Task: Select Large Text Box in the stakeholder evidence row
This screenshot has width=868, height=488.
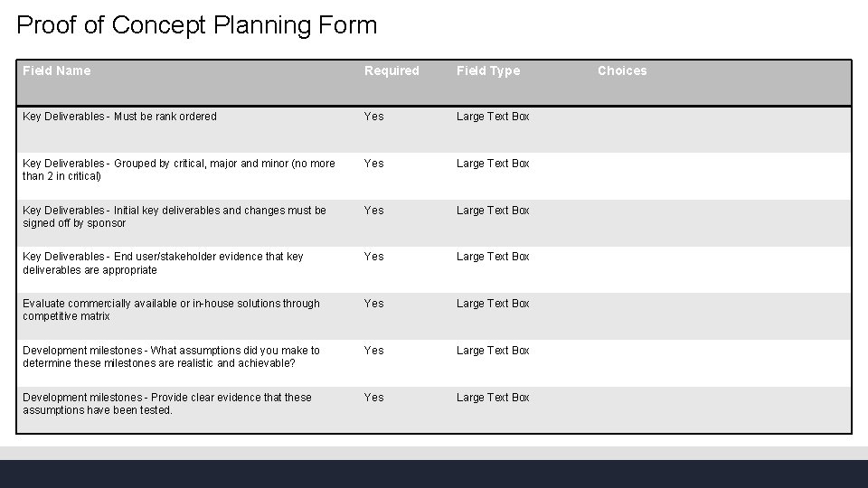Action: pyautogui.click(x=493, y=257)
